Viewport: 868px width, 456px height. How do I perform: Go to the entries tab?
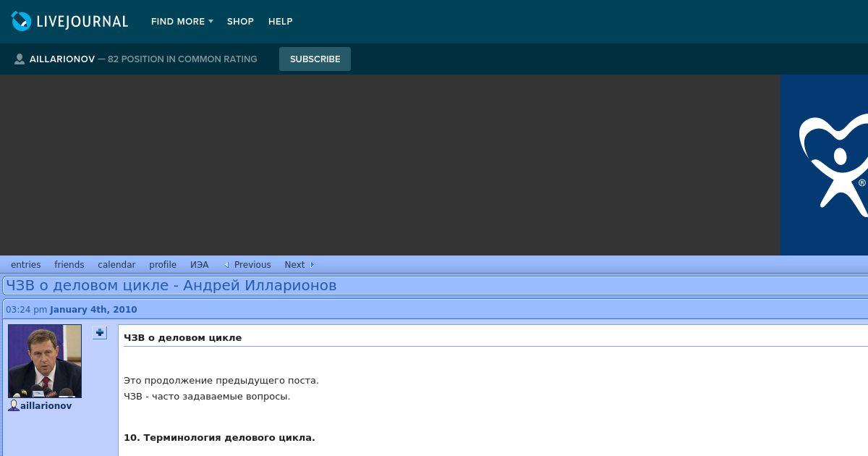click(26, 265)
